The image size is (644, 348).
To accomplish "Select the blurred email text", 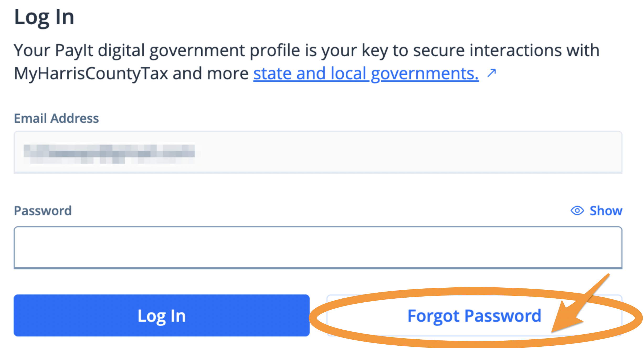I will [109, 153].
